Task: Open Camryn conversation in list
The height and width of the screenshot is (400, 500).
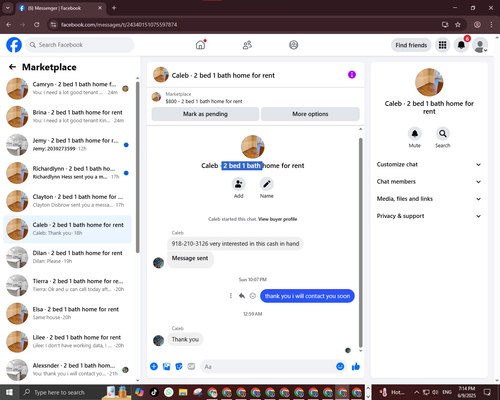Action: 67,88
